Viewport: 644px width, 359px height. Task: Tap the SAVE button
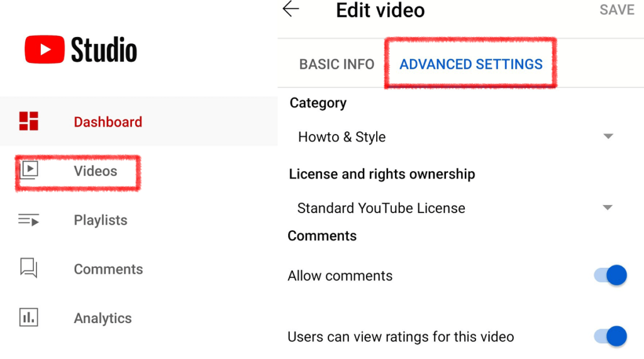click(x=617, y=10)
